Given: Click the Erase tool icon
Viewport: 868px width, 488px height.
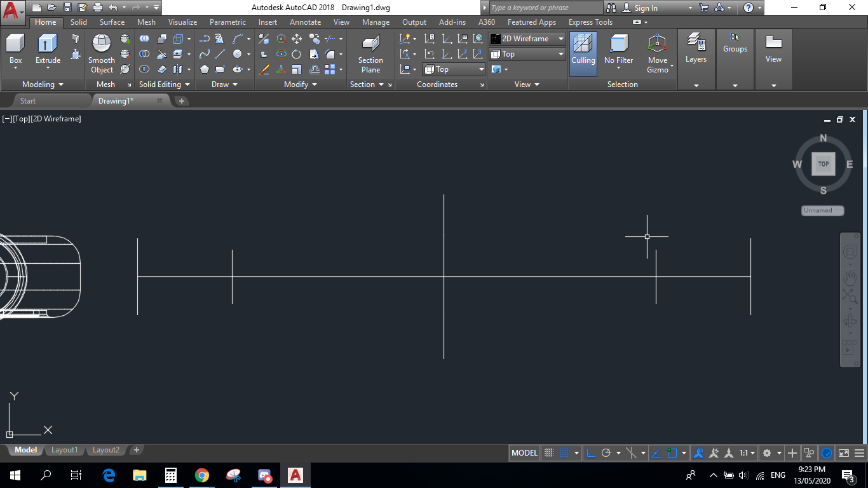Looking at the screenshot, I should (264, 69).
